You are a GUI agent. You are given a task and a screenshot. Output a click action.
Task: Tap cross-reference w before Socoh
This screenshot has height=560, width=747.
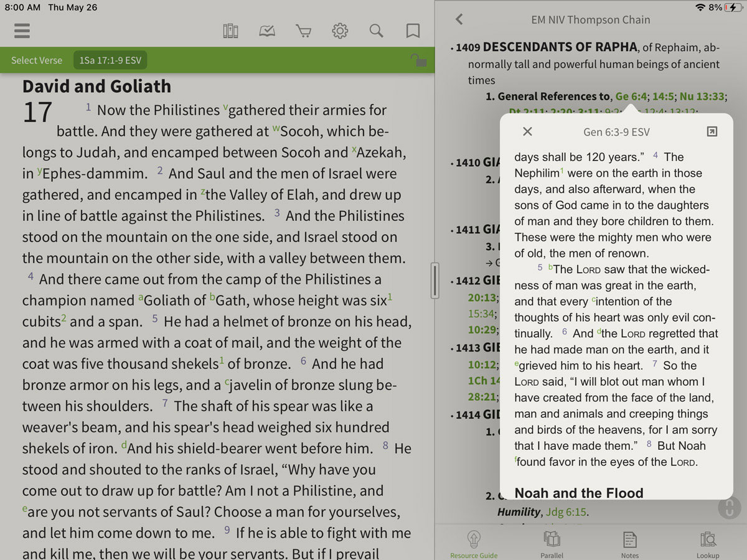pos(276,129)
